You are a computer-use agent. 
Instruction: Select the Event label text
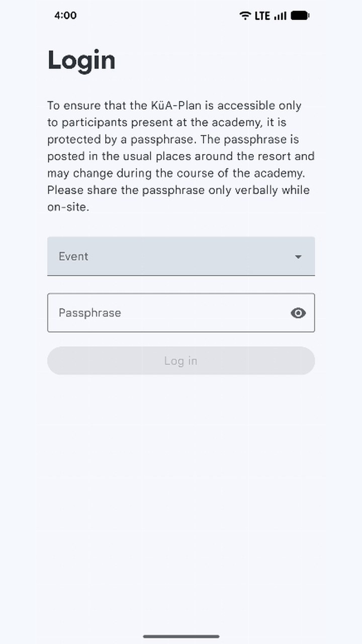73,256
